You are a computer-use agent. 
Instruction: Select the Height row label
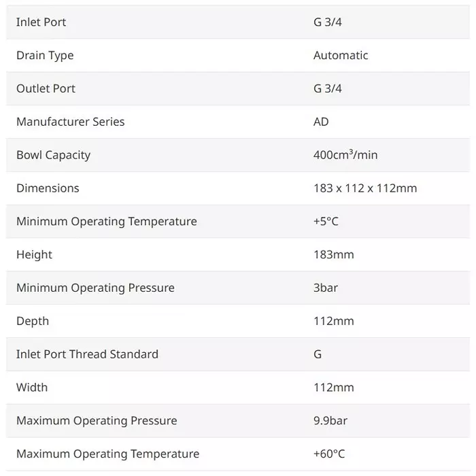click(x=34, y=255)
